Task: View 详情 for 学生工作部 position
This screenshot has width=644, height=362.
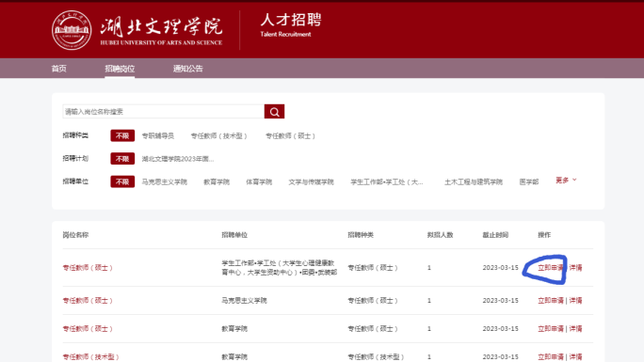Action: 575,268
